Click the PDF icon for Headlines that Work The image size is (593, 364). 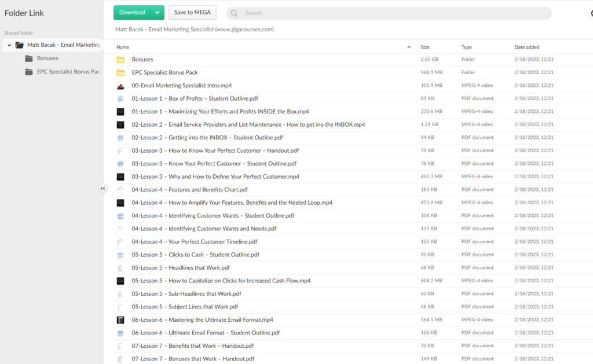120,267
